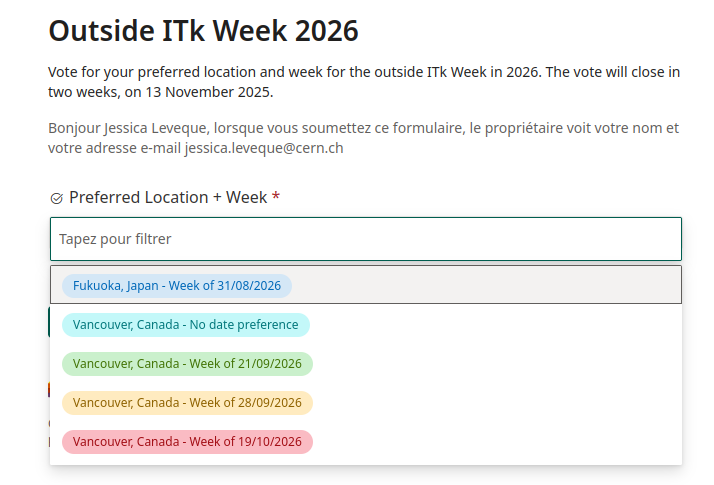The image size is (714, 485).
Task: Click the 'Outside ITk Week 2026' heading
Action: point(203,31)
